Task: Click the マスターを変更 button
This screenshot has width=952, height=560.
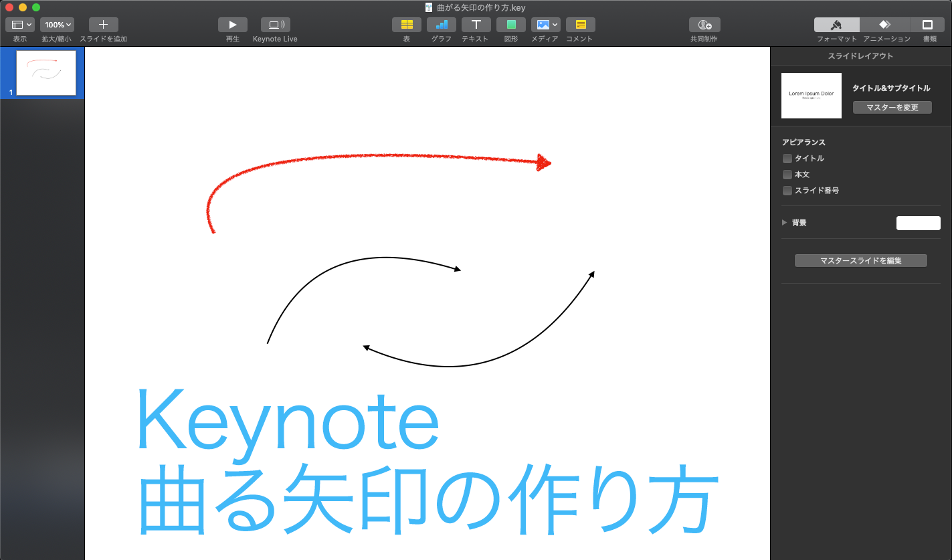Action: (x=892, y=107)
